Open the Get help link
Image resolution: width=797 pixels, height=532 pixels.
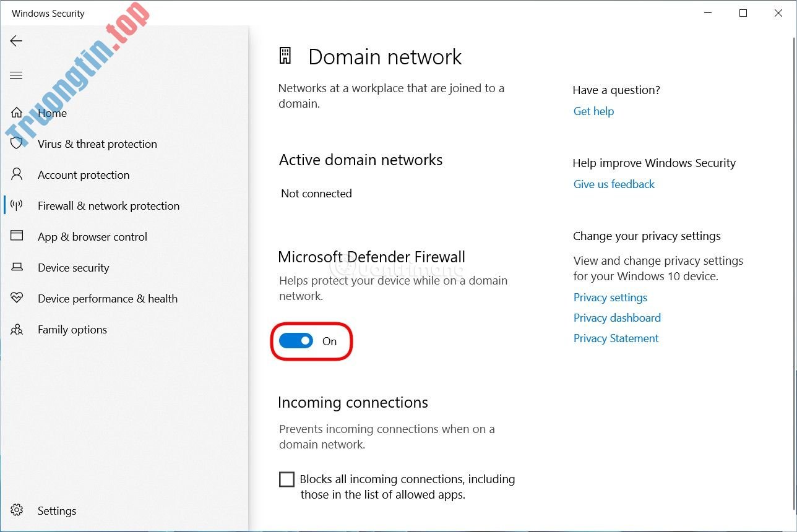click(x=593, y=111)
